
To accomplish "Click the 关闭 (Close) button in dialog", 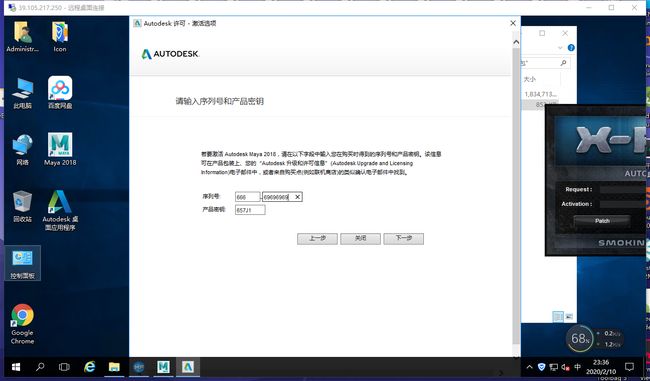I will 360,238.
